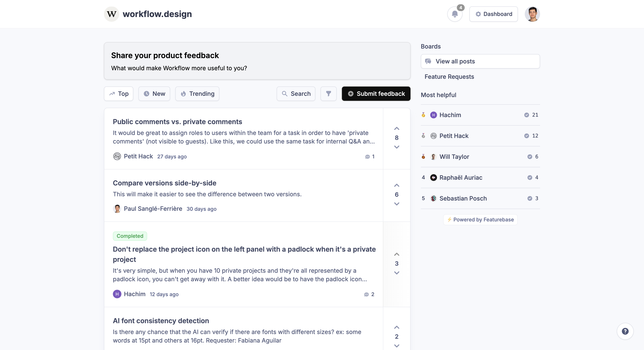Image resolution: width=644 pixels, height=350 pixels.
Task: Click Will Taylor's avatar in leaderboard
Action: 434,156
